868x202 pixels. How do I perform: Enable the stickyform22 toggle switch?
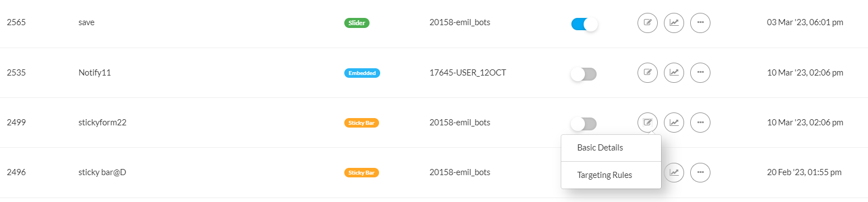(584, 124)
